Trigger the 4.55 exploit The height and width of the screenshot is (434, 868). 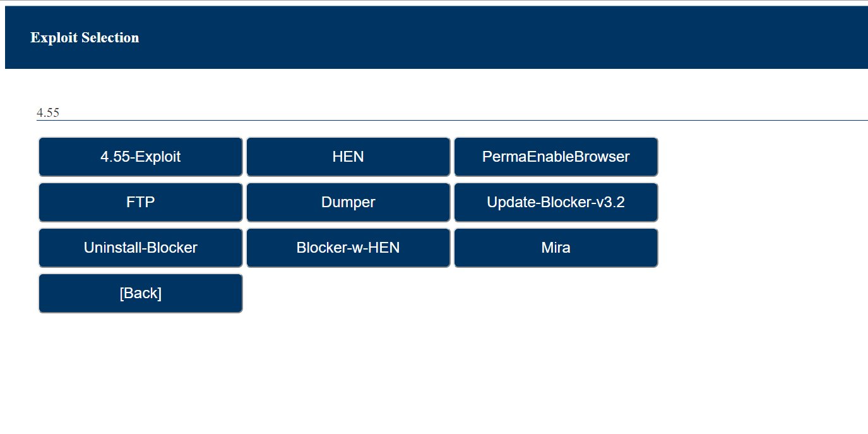pyautogui.click(x=140, y=157)
